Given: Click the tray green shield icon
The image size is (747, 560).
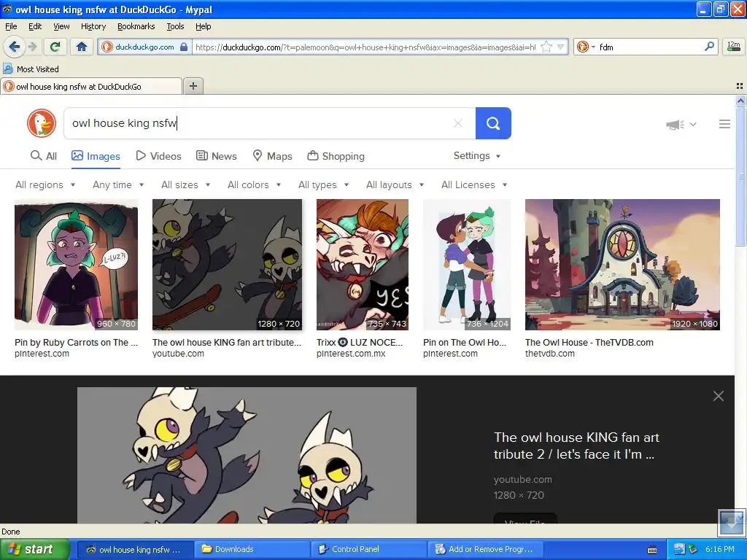Looking at the screenshot, I should pyautogui.click(x=693, y=549).
